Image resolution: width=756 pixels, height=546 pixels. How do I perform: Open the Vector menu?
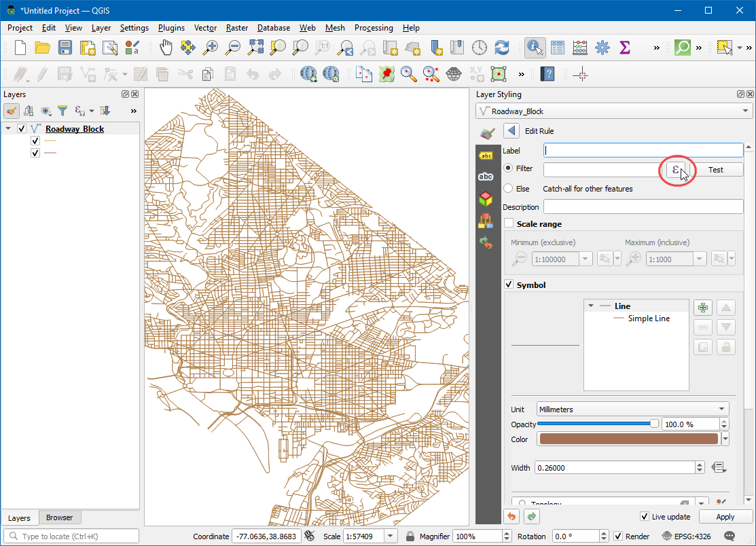point(205,28)
